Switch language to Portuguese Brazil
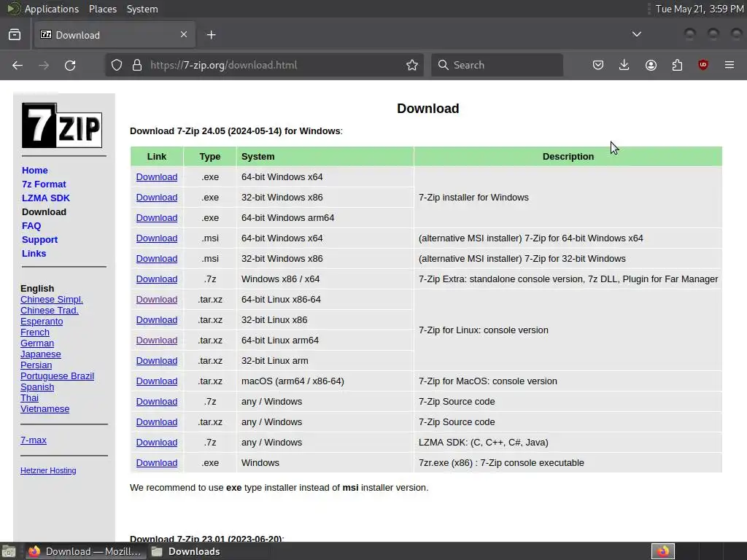 tap(57, 376)
